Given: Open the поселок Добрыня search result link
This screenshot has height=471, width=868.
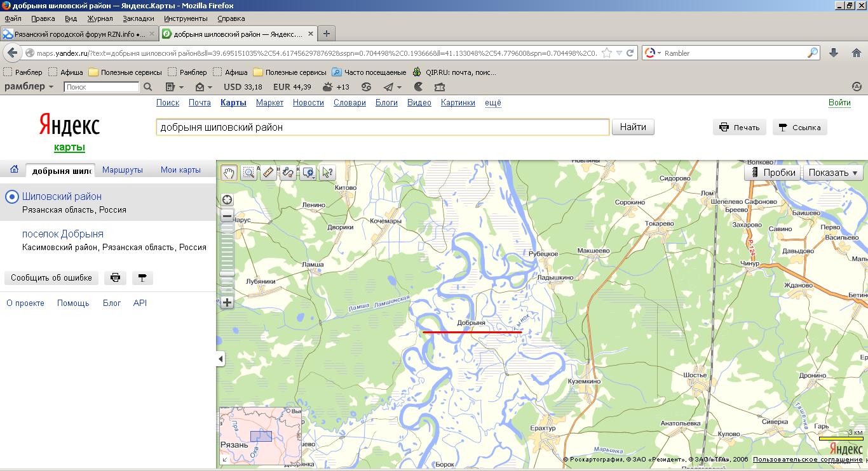Looking at the screenshot, I should 62,234.
